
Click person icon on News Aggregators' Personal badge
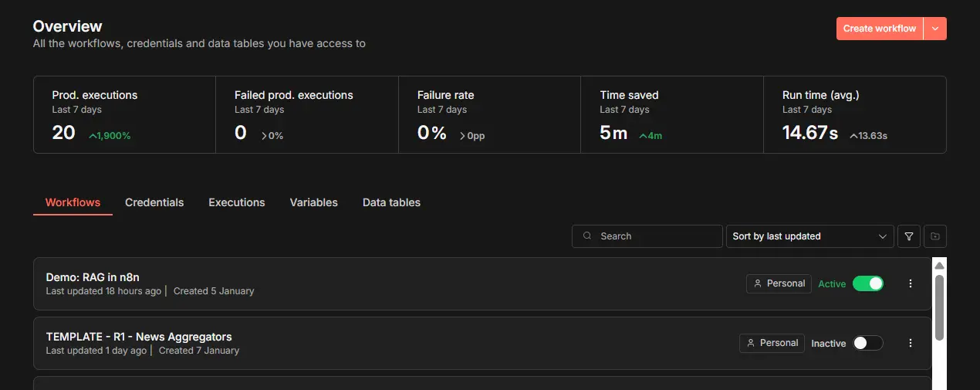click(x=751, y=343)
